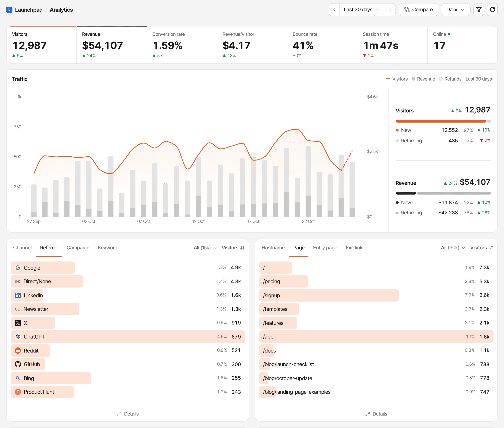Toggle Visitors series in chart legend
The image size is (504, 428).
[x=397, y=79]
